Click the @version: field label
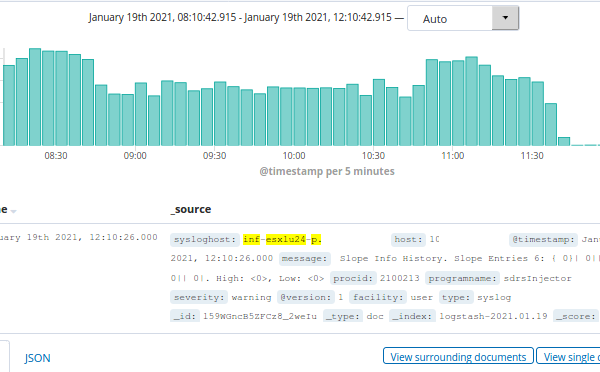Viewport: 600px width, 372px height. [305, 297]
